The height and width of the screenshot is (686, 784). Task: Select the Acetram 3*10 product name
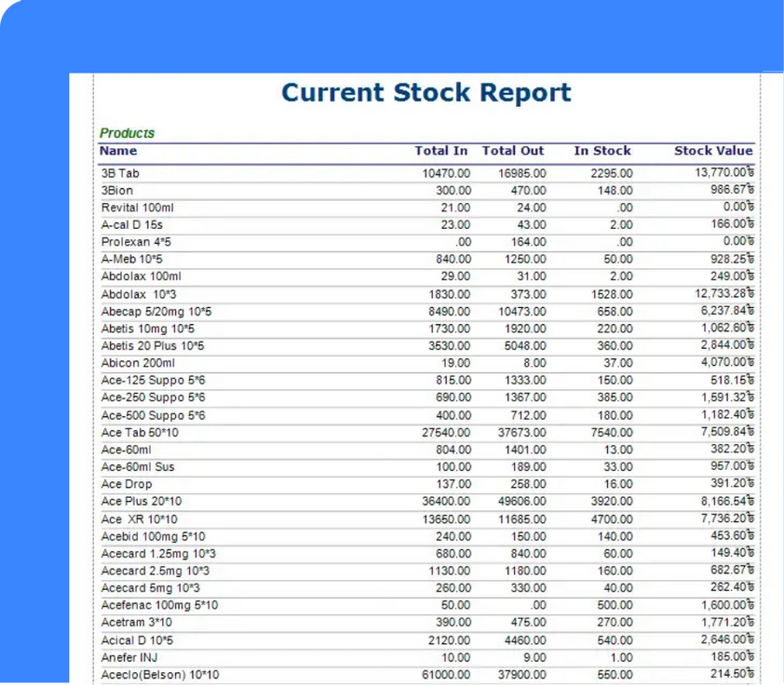pyautogui.click(x=137, y=623)
